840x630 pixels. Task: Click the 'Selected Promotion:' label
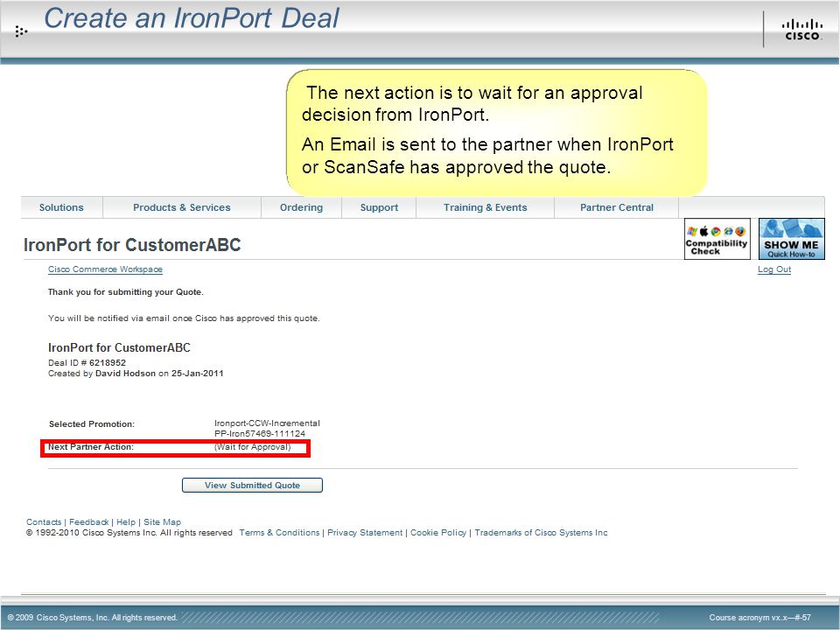[x=92, y=424]
